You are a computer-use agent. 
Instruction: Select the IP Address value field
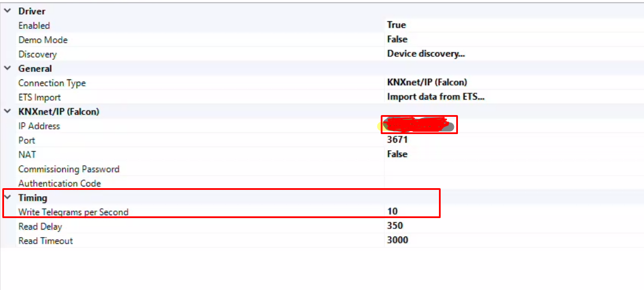[x=419, y=125]
